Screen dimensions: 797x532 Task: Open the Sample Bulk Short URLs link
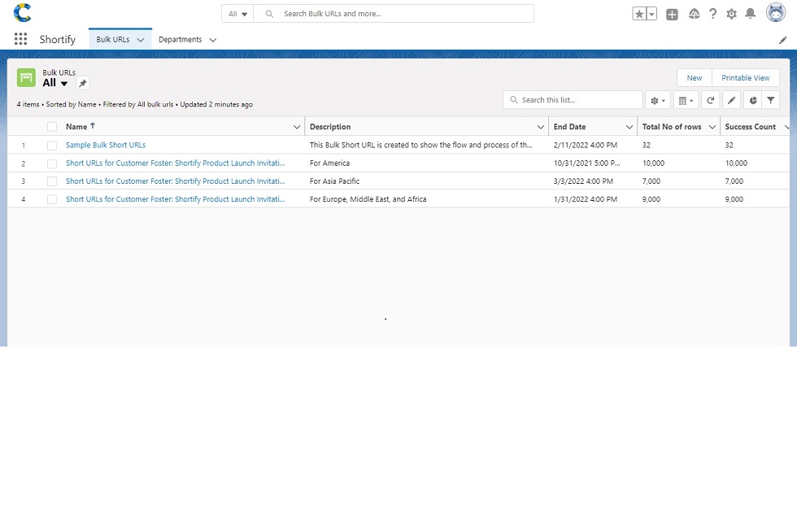106,146
